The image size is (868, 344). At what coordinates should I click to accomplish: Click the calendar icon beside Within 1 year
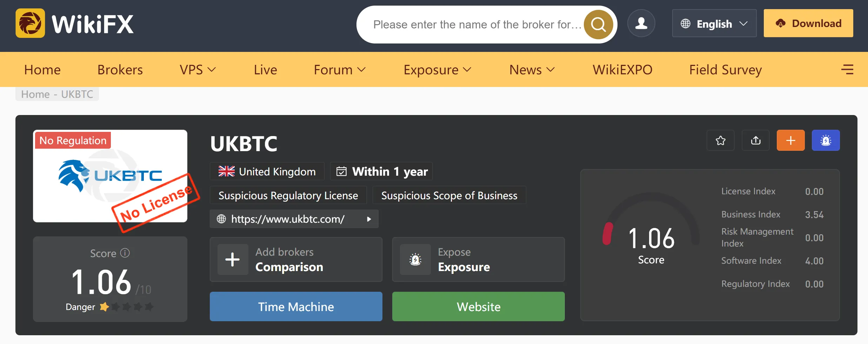coord(341,171)
